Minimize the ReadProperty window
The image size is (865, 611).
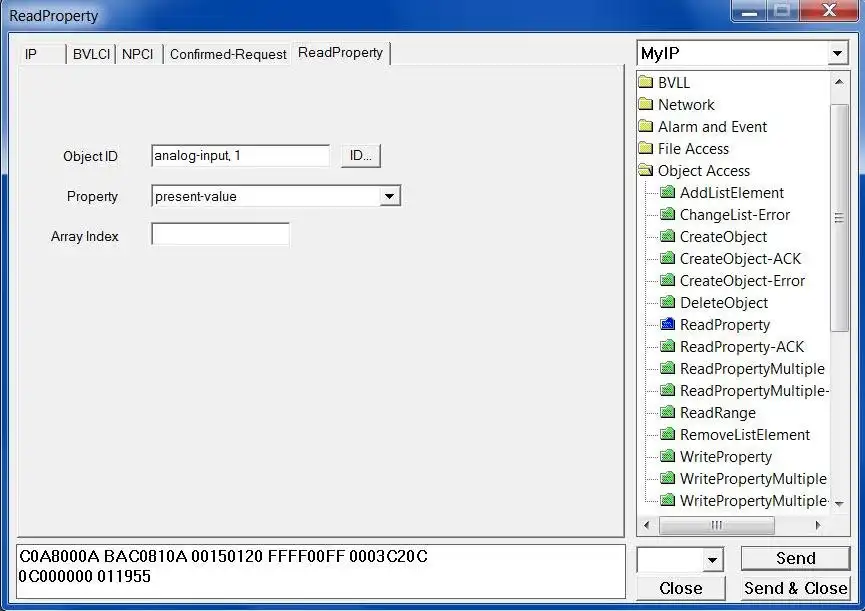[749, 11]
